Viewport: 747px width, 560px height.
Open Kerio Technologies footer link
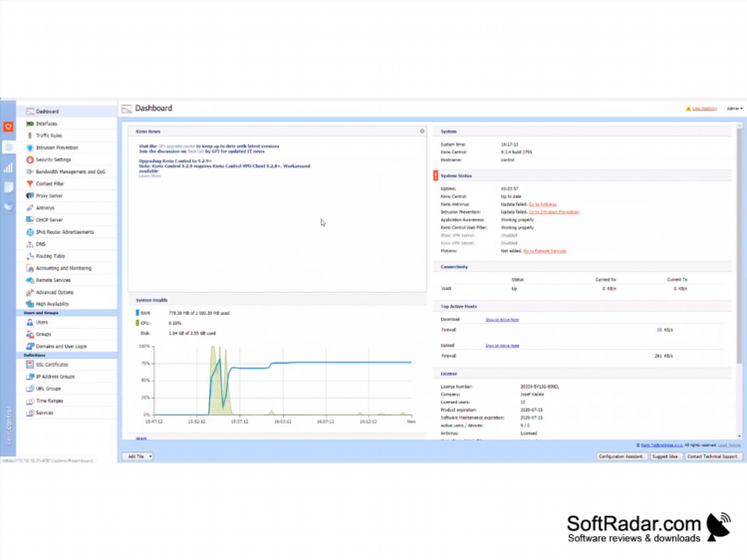pos(661,445)
